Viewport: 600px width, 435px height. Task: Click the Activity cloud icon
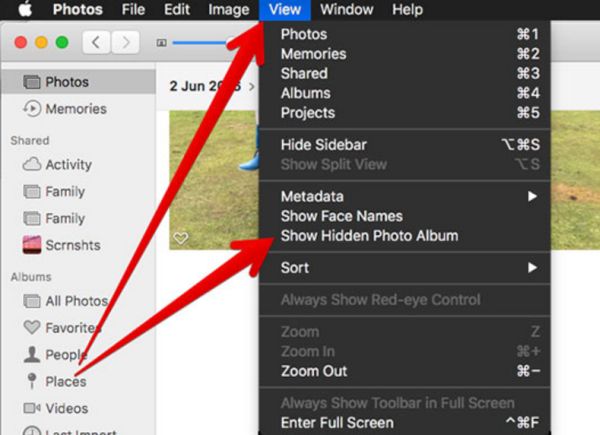(31, 164)
